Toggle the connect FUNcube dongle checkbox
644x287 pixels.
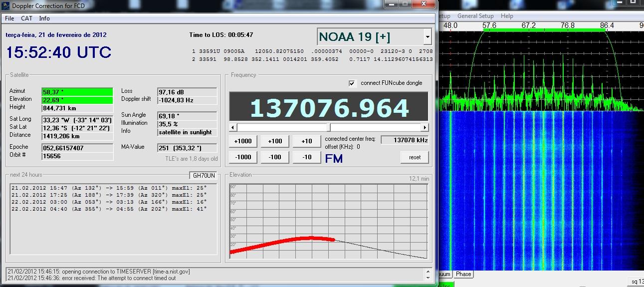[x=352, y=83]
